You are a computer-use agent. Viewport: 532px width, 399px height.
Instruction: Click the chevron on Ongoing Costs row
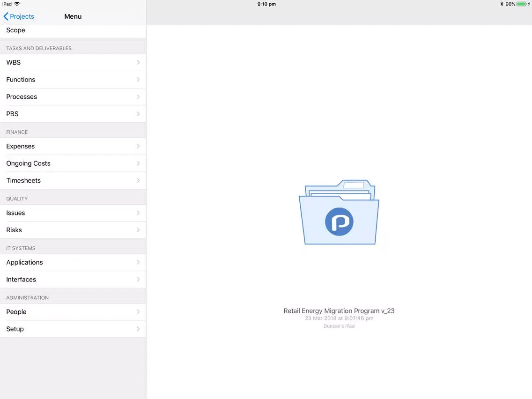click(x=138, y=163)
